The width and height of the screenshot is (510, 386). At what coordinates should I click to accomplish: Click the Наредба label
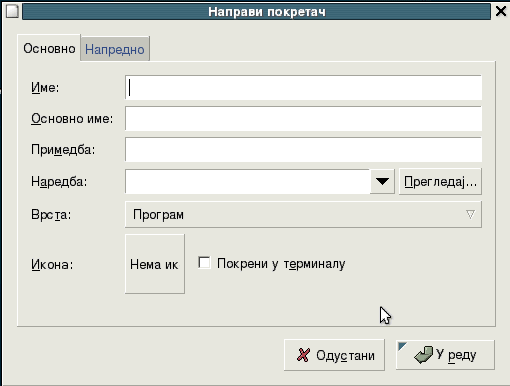(x=59, y=182)
